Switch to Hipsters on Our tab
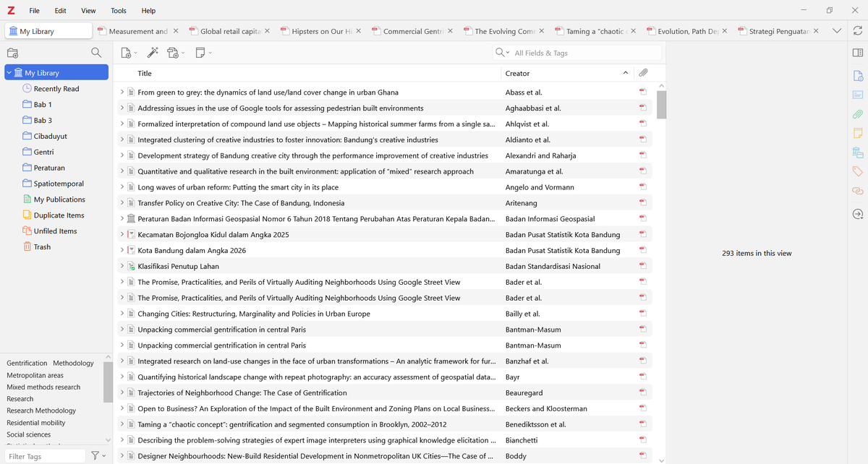The image size is (868, 464). coord(321,31)
